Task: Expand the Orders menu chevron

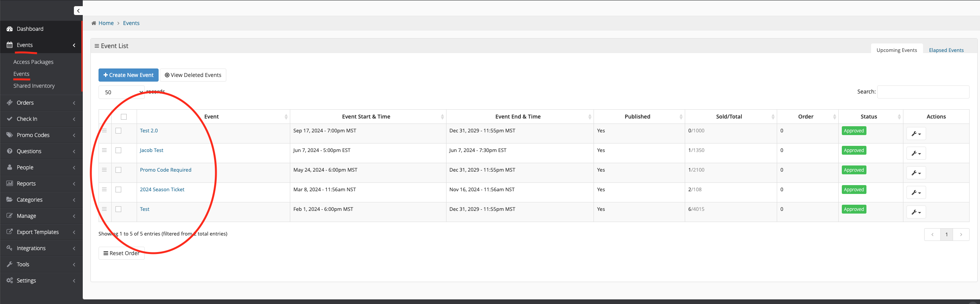Action: click(x=74, y=103)
